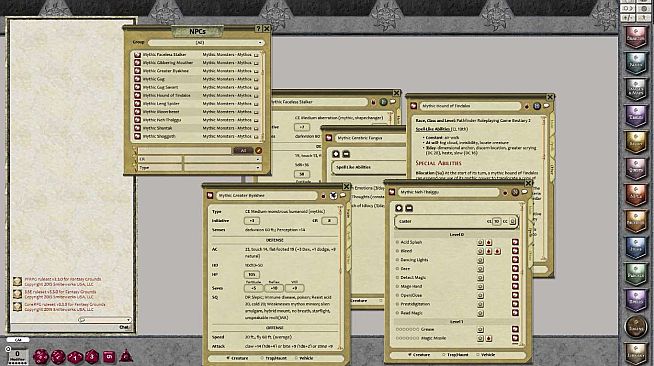Open the round Tokens sidebar button
This screenshot has height=366, width=654.
pos(636,326)
